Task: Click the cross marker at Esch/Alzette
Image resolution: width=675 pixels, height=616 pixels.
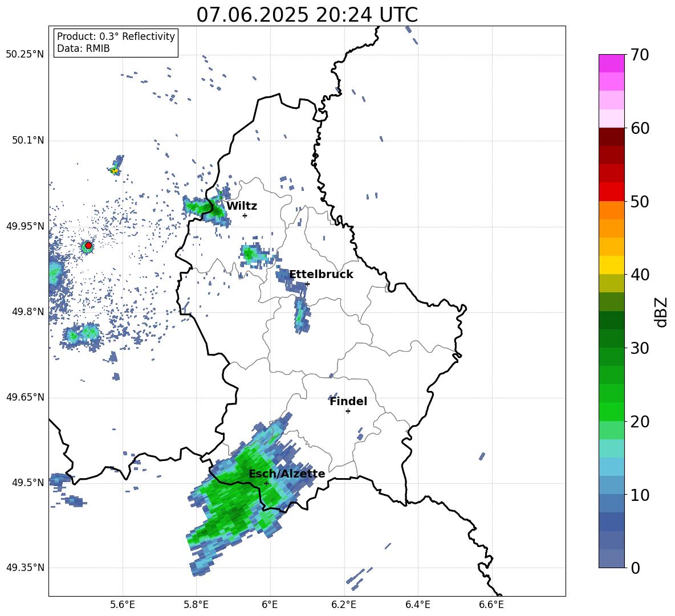Action: (266, 483)
